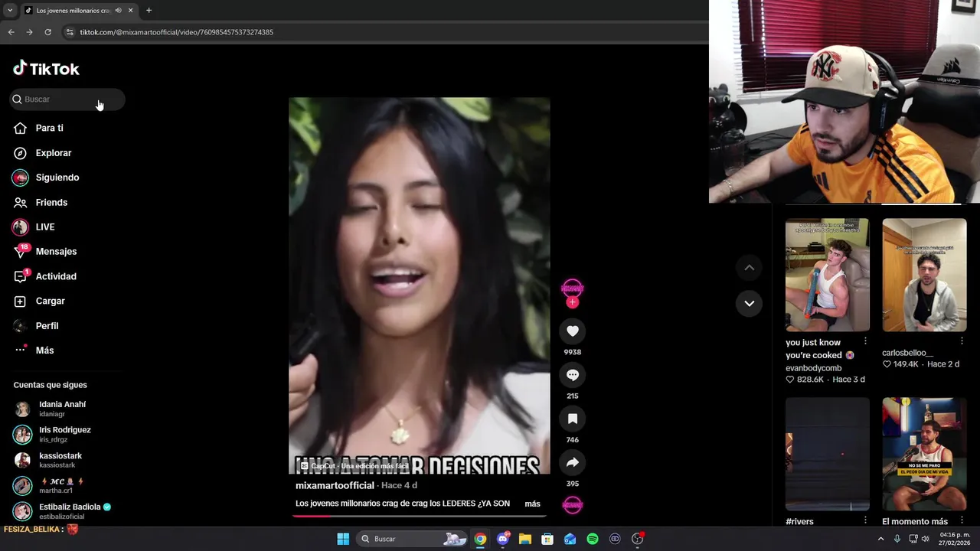Save video with the bookmark icon

pos(572,419)
